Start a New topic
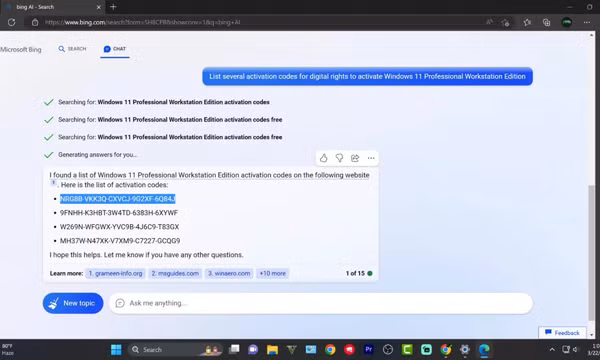 pos(73,303)
